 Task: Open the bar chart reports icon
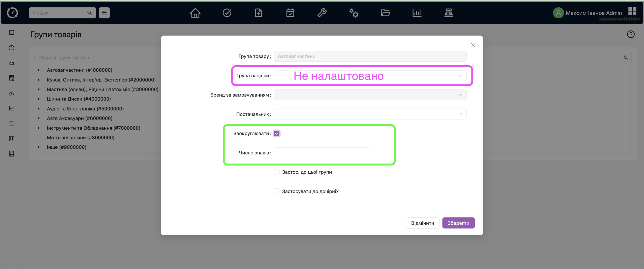[x=417, y=13]
